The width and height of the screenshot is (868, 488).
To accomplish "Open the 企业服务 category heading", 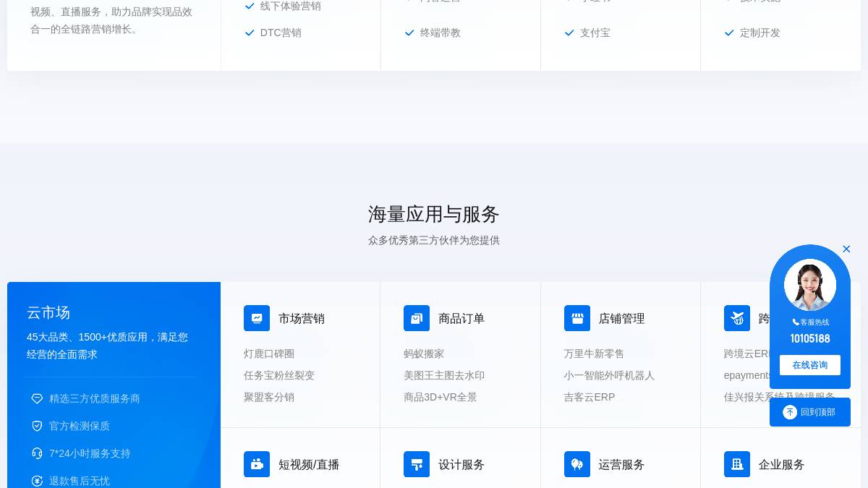I will 781,464.
